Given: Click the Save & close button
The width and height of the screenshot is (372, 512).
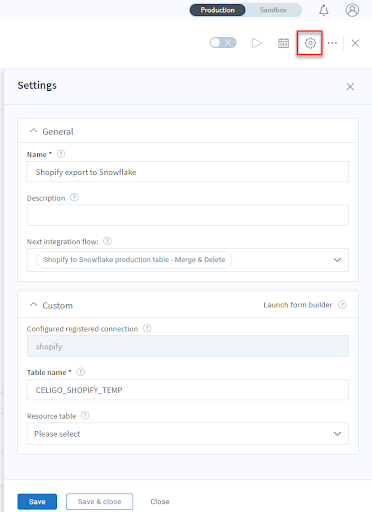Looking at the screenshot, I should pyautogui.click(x=99, y=502).
